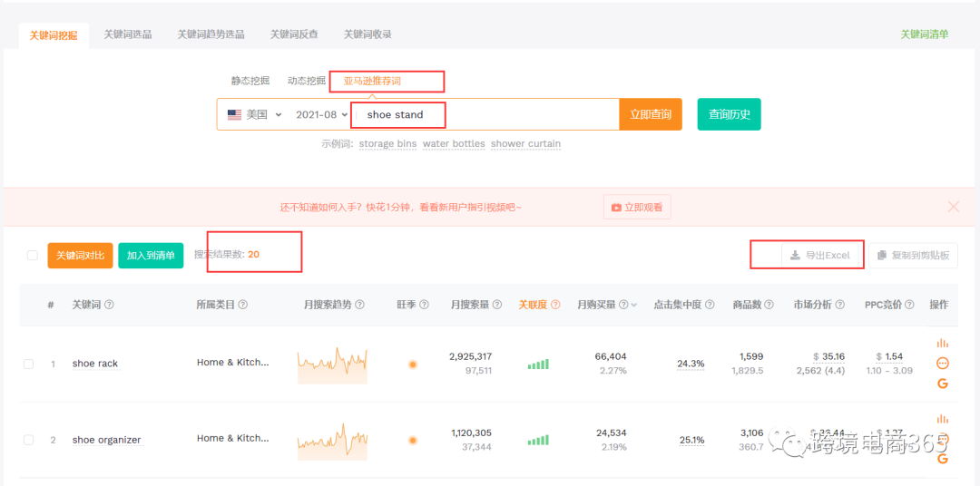Open shoe organizer search trend chart
The height and width of the screenshot is (486, 980).
(332, 441)
